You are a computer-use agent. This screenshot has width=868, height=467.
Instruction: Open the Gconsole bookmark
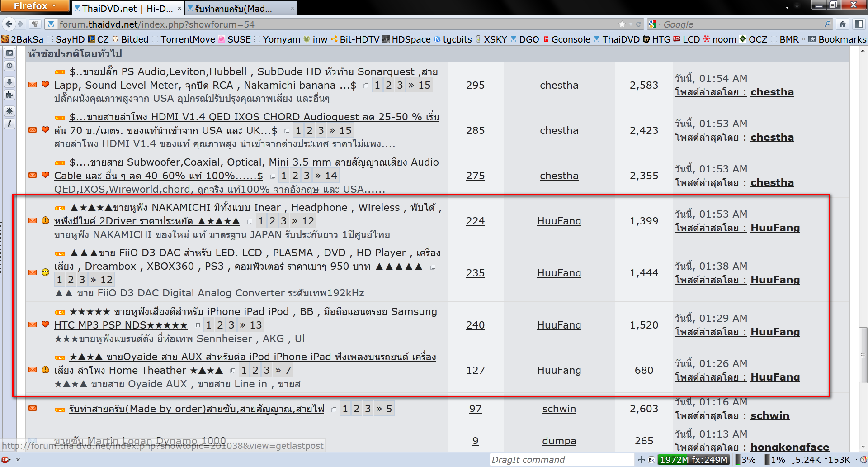coord(566,39)
